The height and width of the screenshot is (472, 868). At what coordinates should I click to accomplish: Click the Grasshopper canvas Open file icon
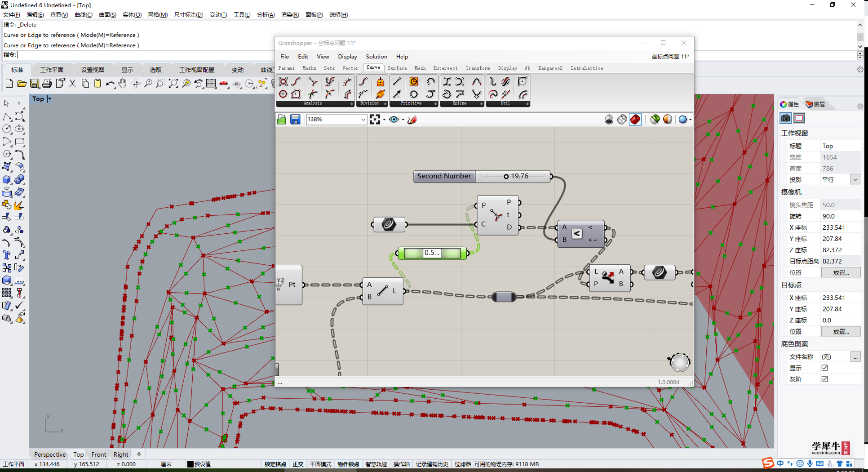click(282, 119)
